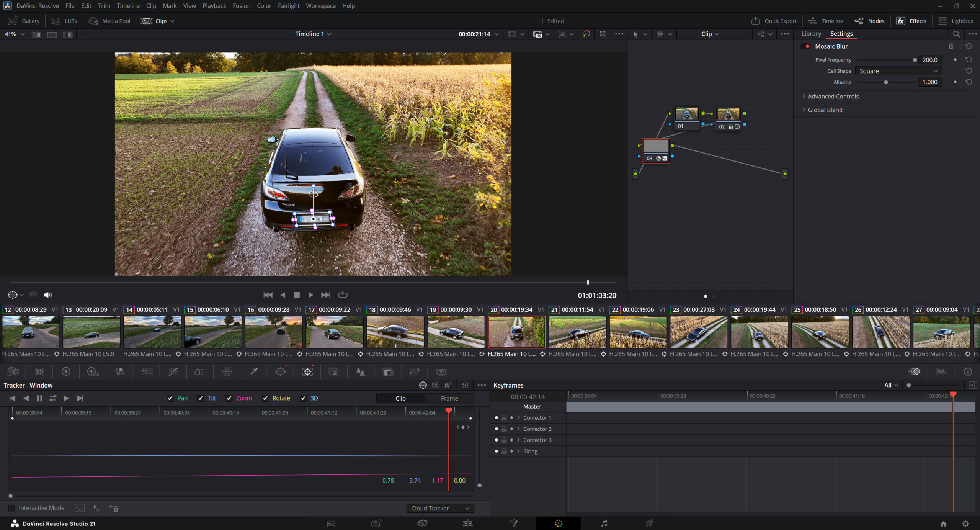Track forward in the Tracker panel
This screenshot has height=530, width=980.
pyautogui.click(x=66, y=398)
